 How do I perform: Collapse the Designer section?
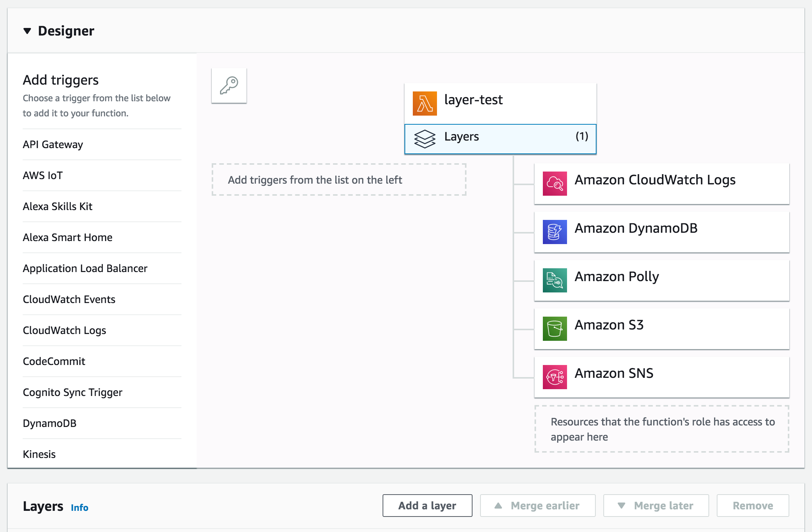[27, 31]
